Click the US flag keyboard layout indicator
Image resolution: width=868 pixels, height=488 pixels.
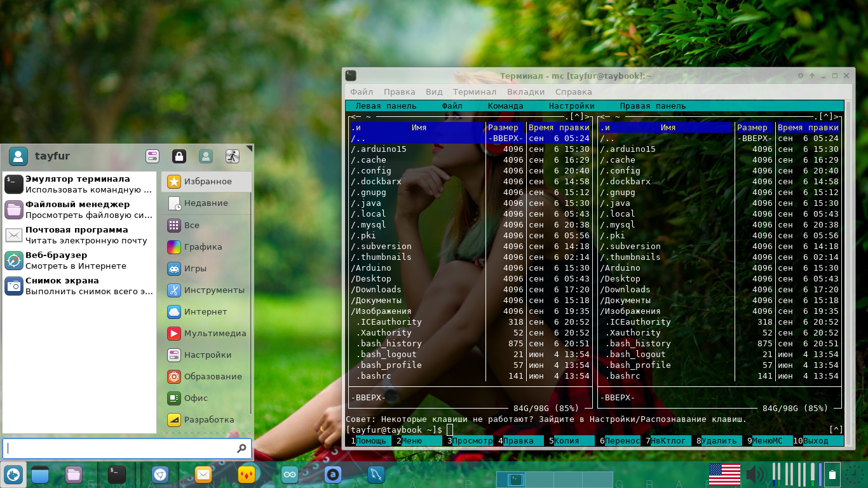coord(724,475)
